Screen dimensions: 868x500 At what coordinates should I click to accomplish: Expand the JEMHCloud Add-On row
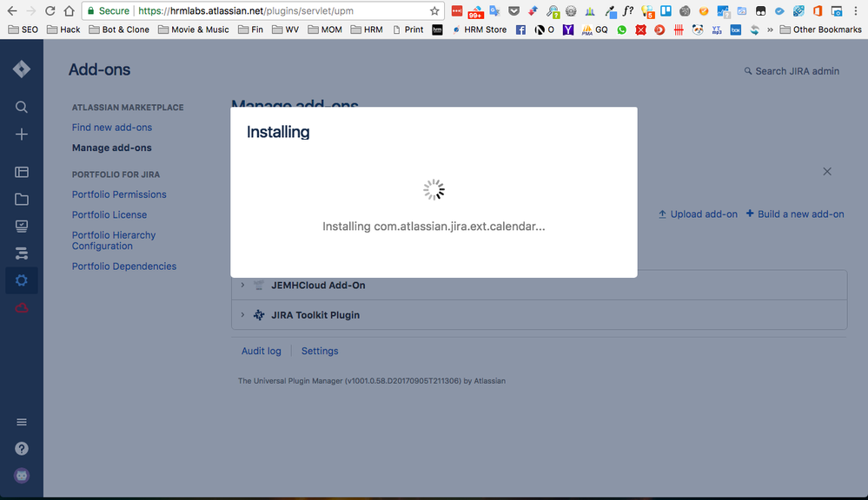click(242, 285)
